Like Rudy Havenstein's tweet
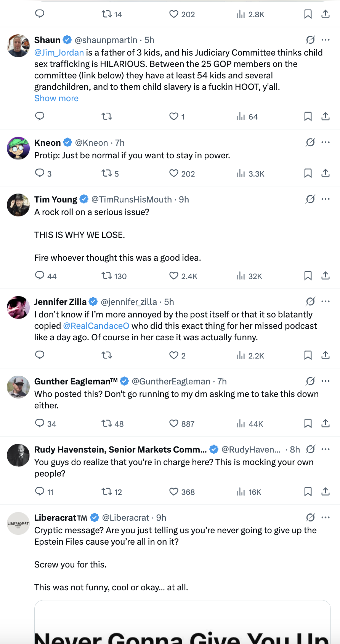The image size is (340, 644). 174,491
